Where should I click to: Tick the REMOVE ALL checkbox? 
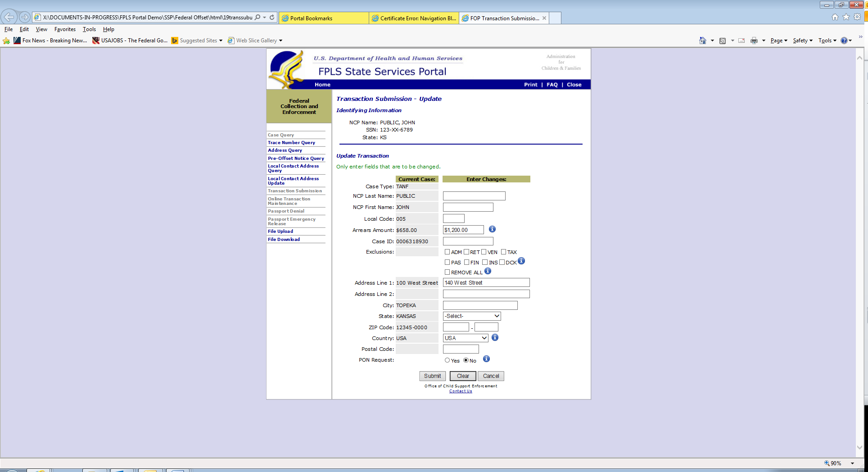point(447,272)
